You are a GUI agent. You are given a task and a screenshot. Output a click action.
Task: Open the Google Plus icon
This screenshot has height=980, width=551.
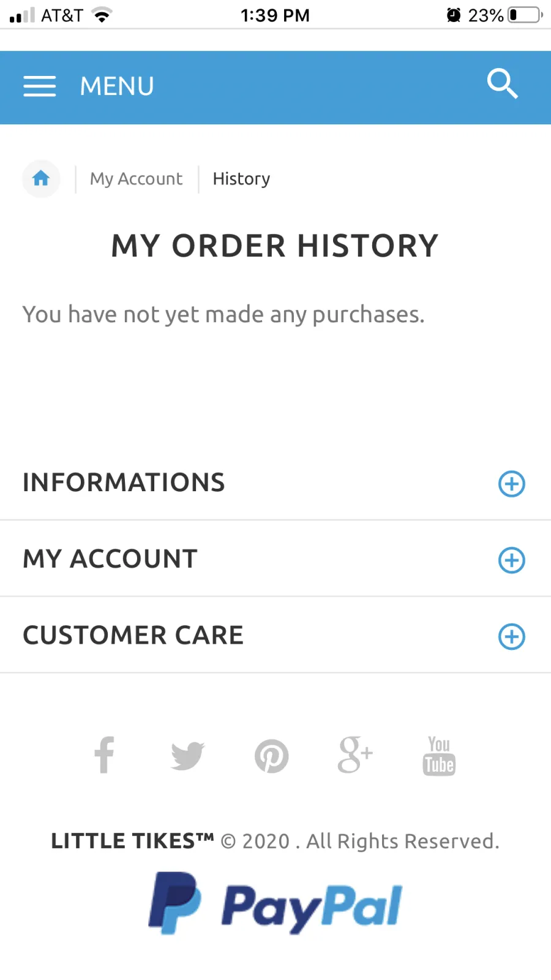click(x=355, y=755)
